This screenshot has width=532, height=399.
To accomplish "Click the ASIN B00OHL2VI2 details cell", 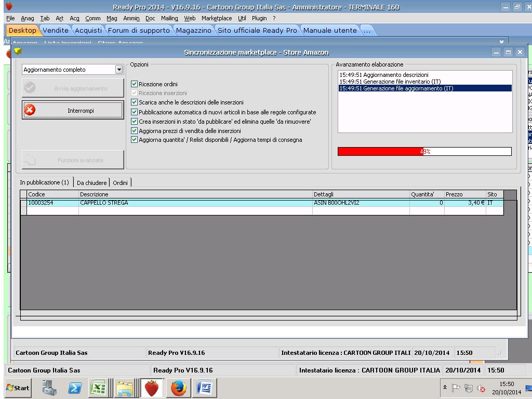I will click(361, 203).
